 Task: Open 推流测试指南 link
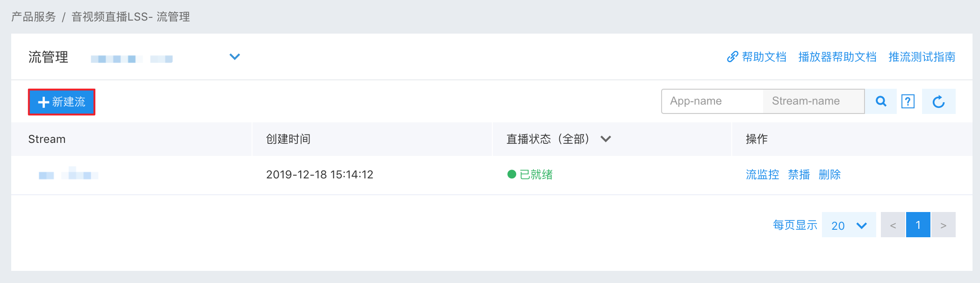tap(922, 57)
